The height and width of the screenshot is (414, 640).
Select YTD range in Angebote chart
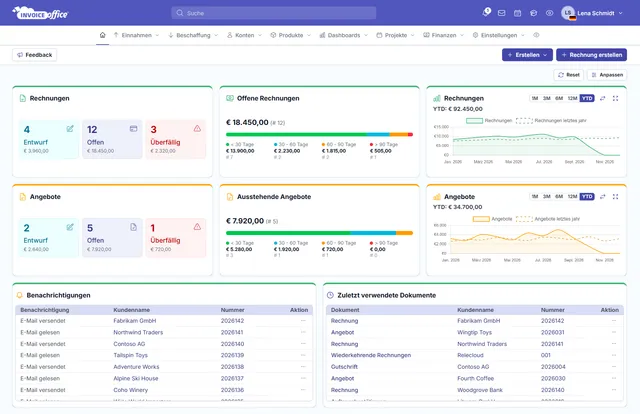coord(587,197)
